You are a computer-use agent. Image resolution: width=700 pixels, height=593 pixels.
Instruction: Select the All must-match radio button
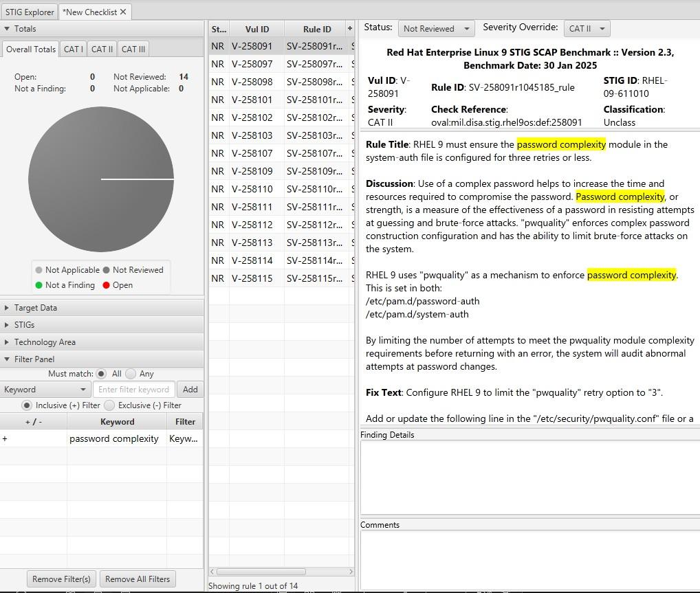[x=101, y=374]
